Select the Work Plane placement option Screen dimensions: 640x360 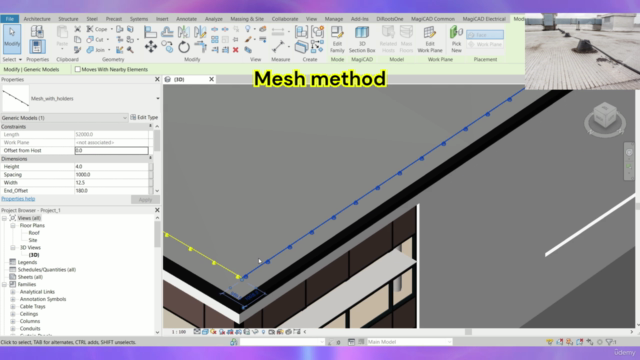(x=485, y=44)
